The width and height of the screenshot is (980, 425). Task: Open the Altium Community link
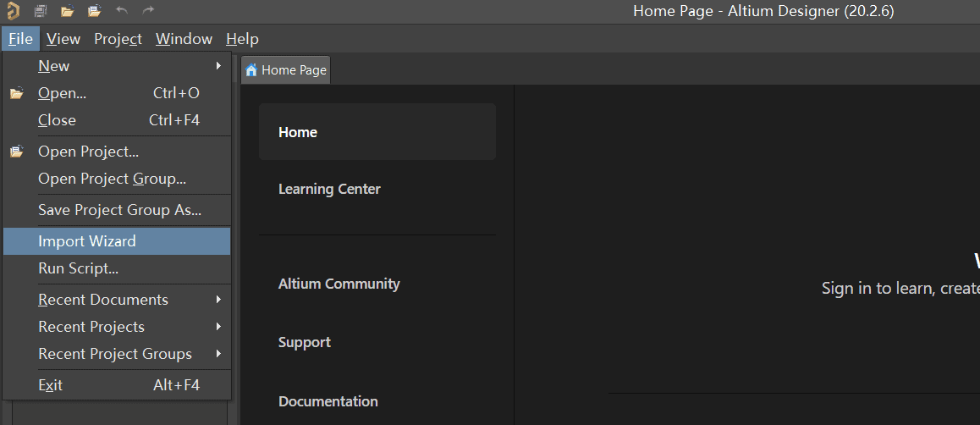click(339, 284)
